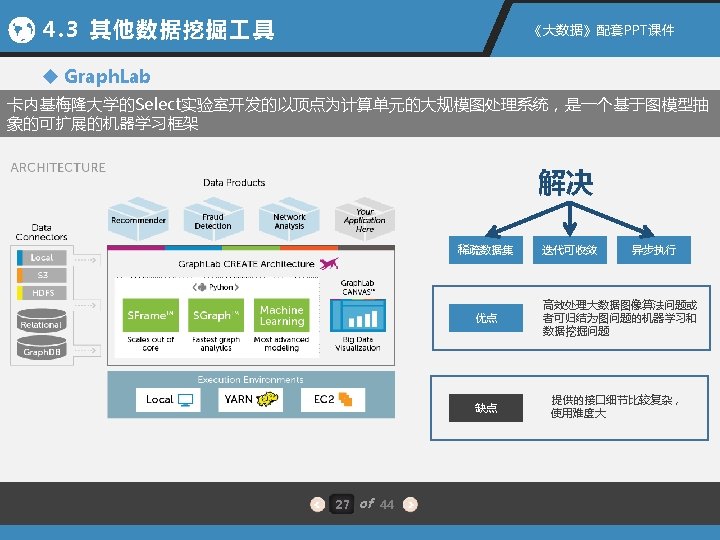The image size is (720, 540).
Task: Click the green Machine Learning tile
Action: point(281,315)
